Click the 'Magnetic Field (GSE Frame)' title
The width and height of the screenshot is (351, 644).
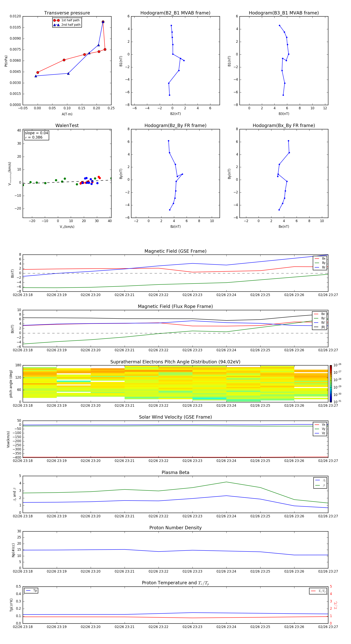click(x=175, y=251)
